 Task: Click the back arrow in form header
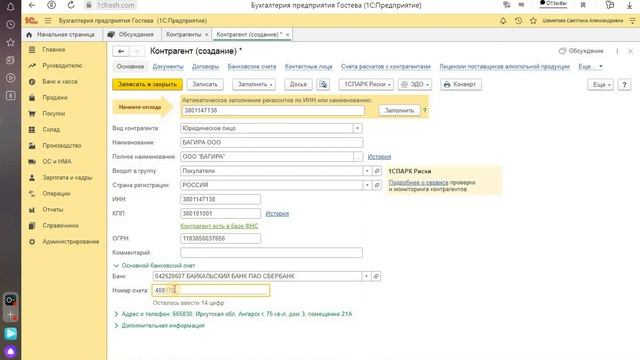point(121,51)
